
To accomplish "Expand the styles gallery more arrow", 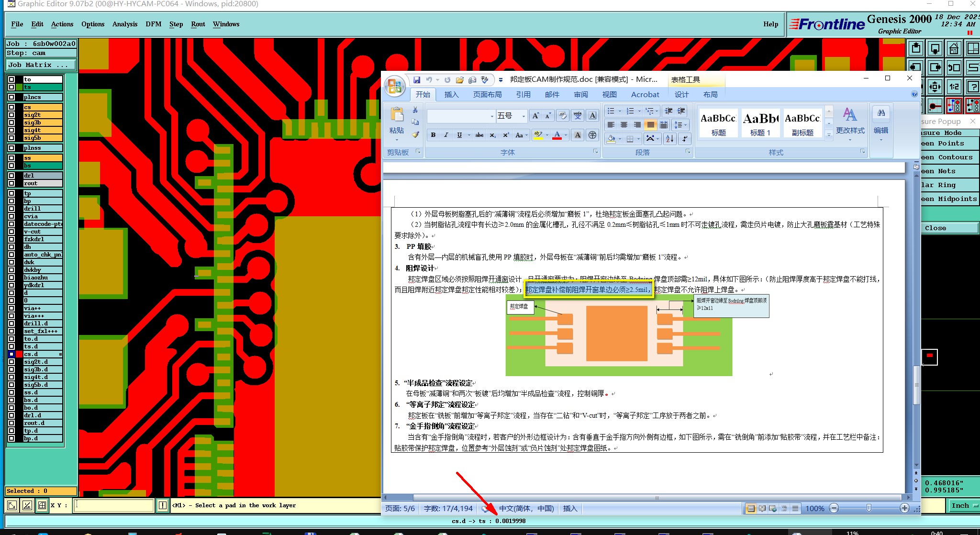I will pos(829,135).
